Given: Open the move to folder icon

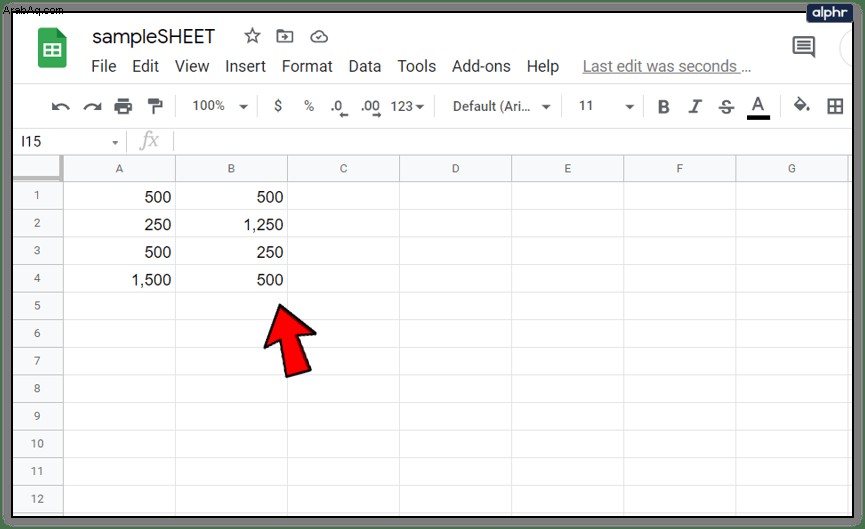Looking at the screenshot, I should click(285, 36).
